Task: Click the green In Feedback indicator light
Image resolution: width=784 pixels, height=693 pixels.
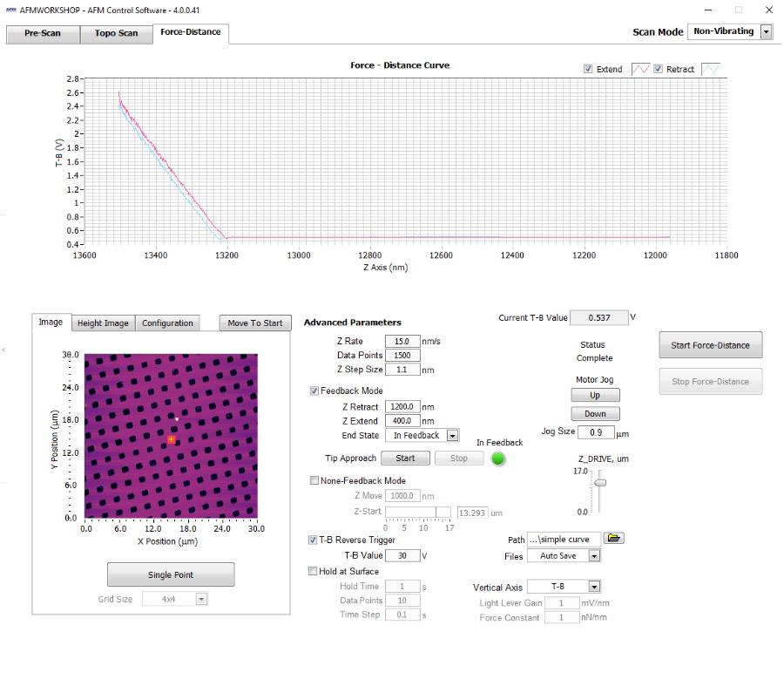Action: point(498,459)
